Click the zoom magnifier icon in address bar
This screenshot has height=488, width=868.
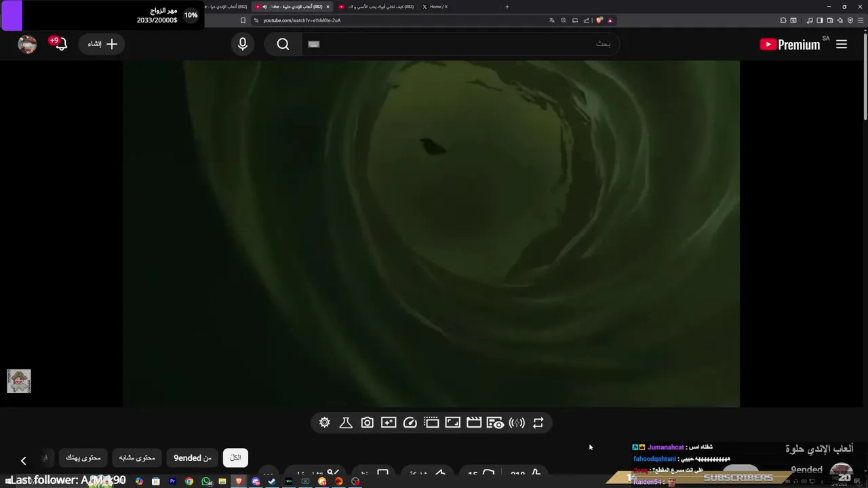point(563,20)
